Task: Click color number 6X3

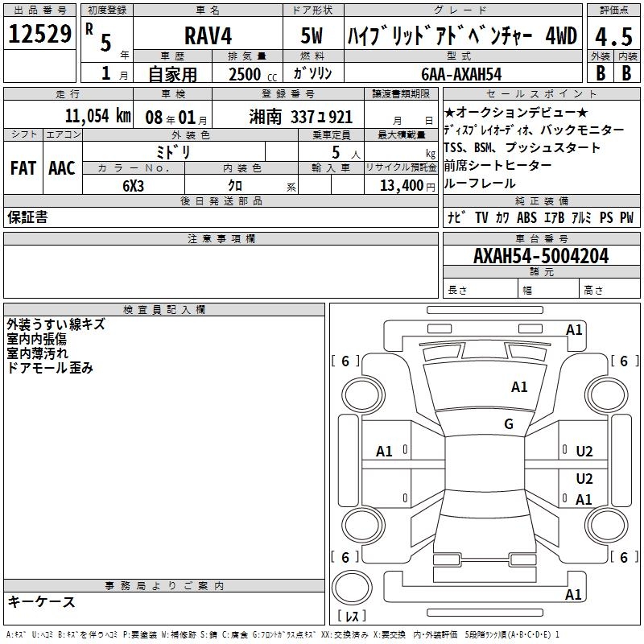Action: pyautogui.click(x=133, y=186)
